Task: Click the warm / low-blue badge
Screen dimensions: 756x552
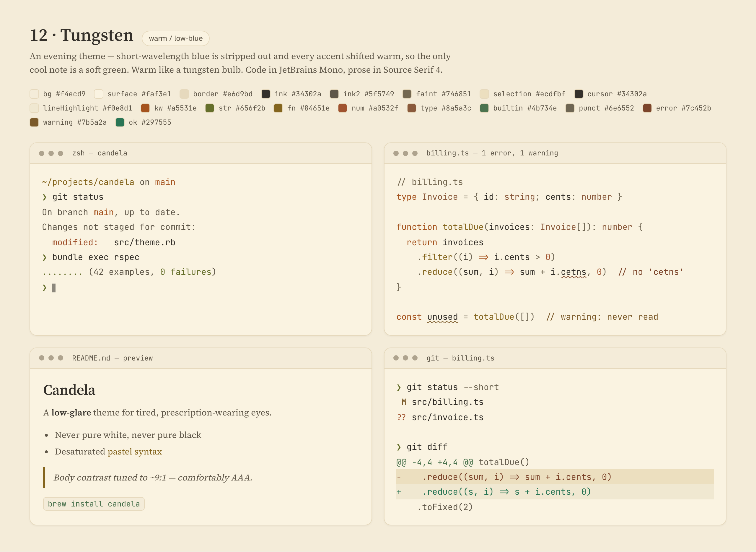Action: click(176, 38)
